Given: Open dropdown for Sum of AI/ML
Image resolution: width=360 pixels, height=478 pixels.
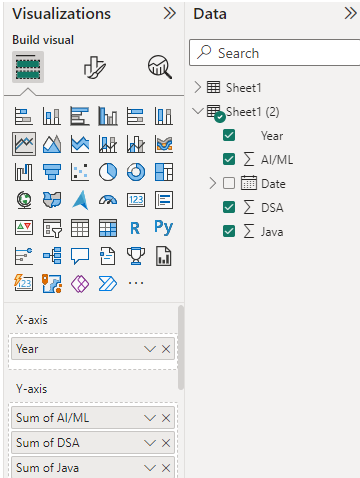Looking at the screenshot, I should pos(150,418).
